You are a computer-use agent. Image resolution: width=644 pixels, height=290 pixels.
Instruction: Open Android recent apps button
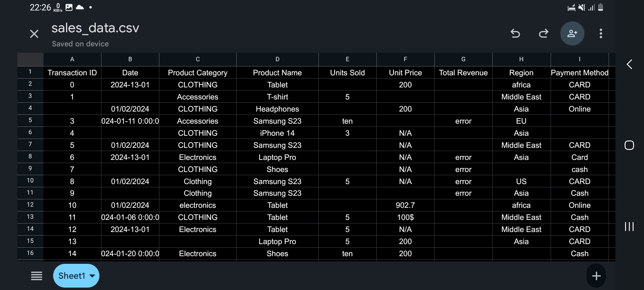tap(629, 226)
